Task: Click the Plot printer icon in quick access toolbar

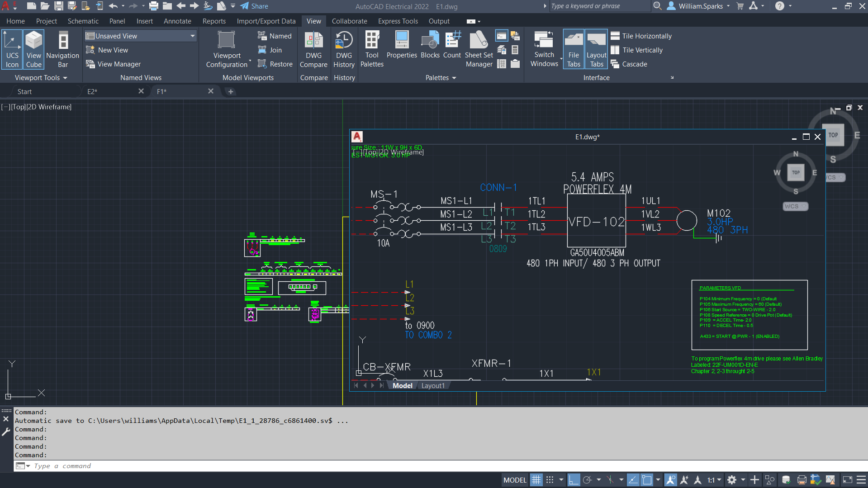Action: click(154, 6)
